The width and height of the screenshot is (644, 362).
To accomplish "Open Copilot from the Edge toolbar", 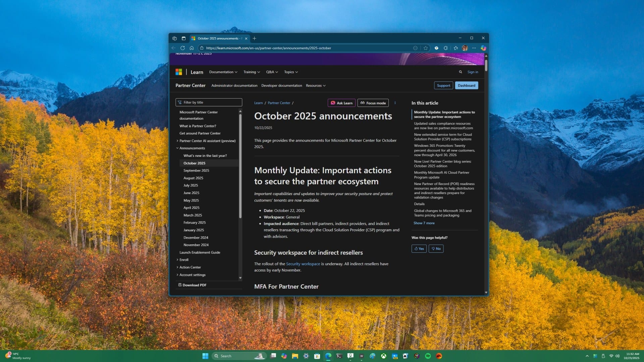I will point(483,48).
